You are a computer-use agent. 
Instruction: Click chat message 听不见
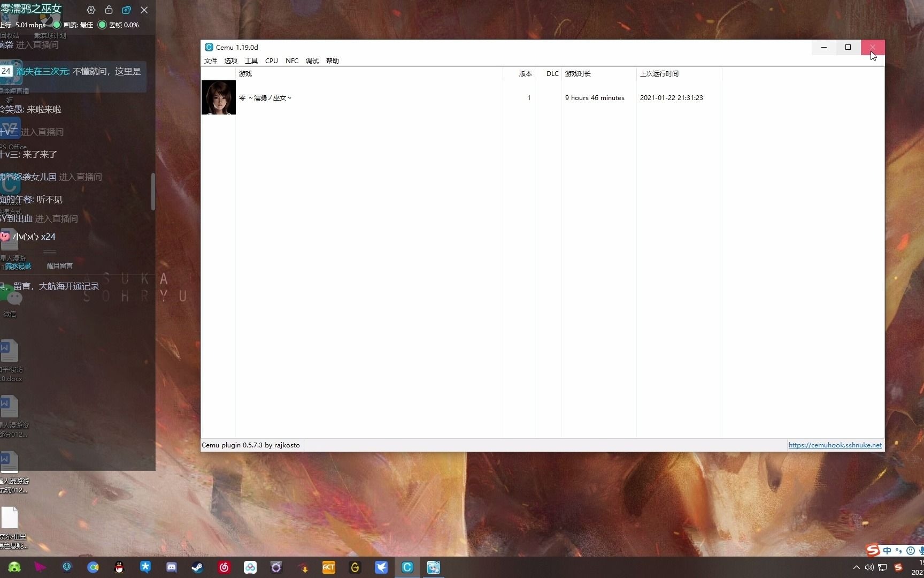pyautogui.click(x=49, y=200)
